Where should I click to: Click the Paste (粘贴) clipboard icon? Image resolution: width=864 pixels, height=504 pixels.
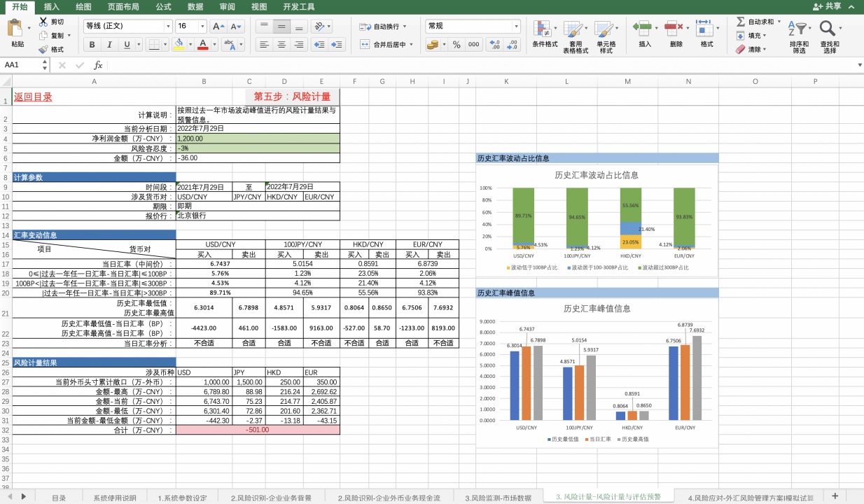[16, 29]
